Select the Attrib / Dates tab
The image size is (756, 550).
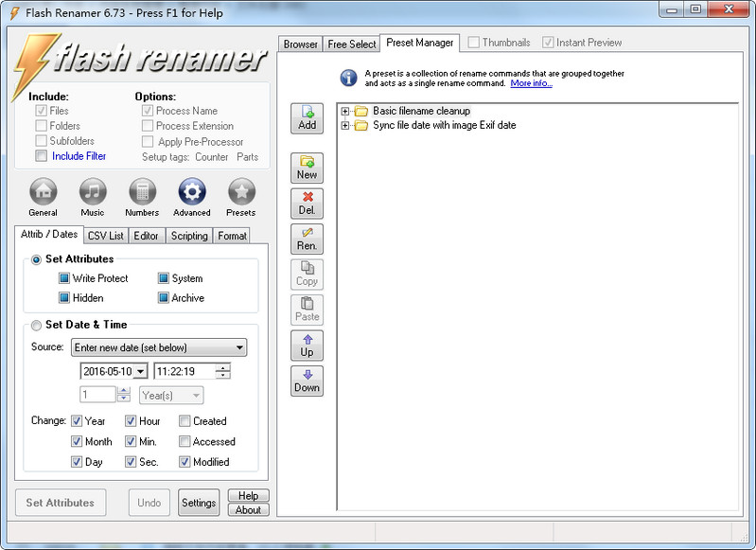[x=49, y=234]
